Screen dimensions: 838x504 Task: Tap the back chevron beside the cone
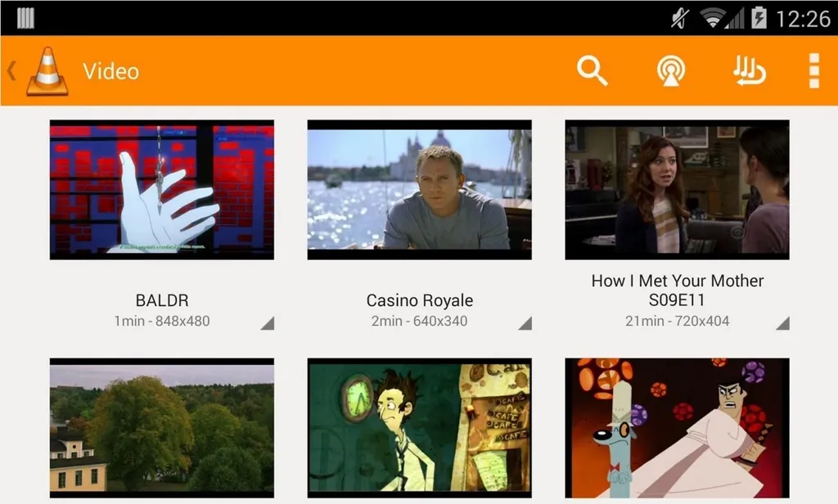click(11, 70)
